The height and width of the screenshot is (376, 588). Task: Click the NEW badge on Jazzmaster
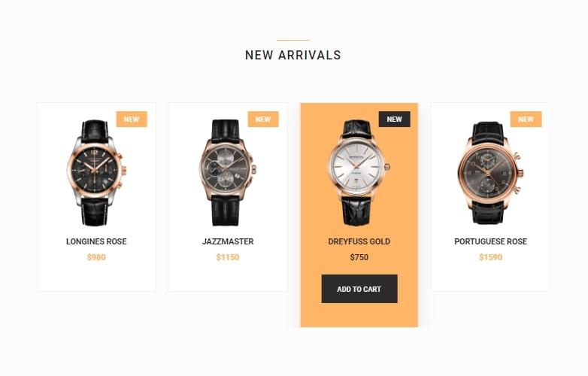point(263,120)
